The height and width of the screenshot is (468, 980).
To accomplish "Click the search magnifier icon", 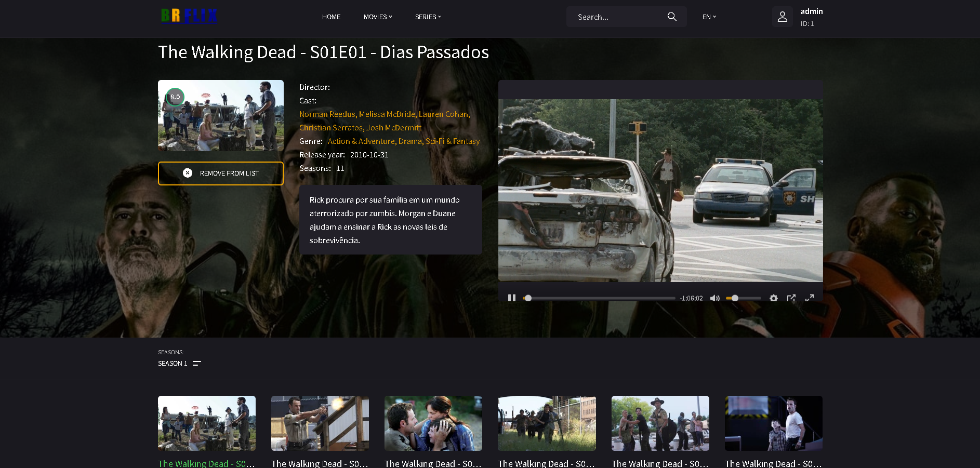I will [672, 17].
